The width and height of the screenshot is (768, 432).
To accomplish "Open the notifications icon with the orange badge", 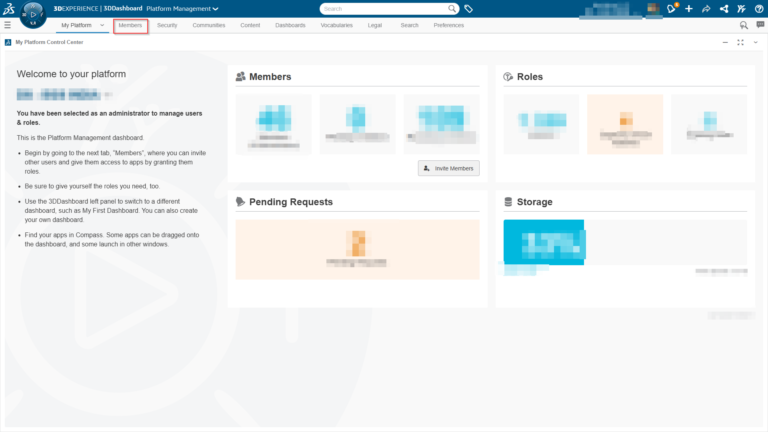I will [x=672, y=8].
